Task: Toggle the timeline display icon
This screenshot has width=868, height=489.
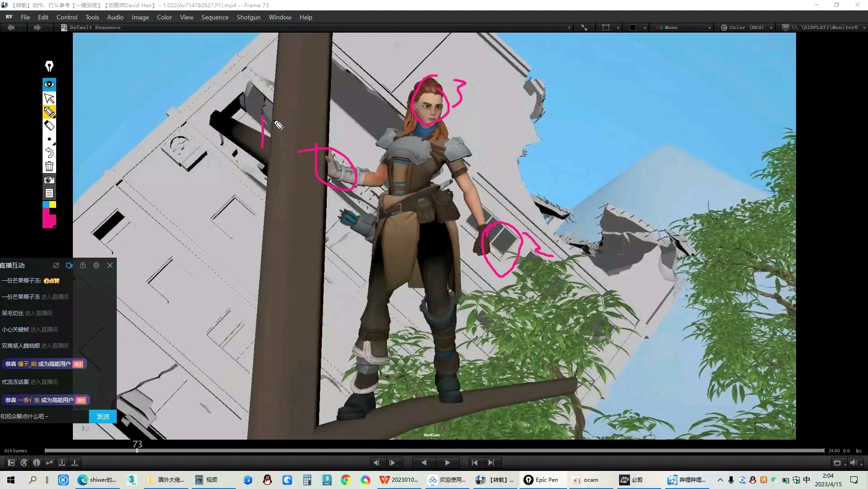Action: (x=75, y=463)
